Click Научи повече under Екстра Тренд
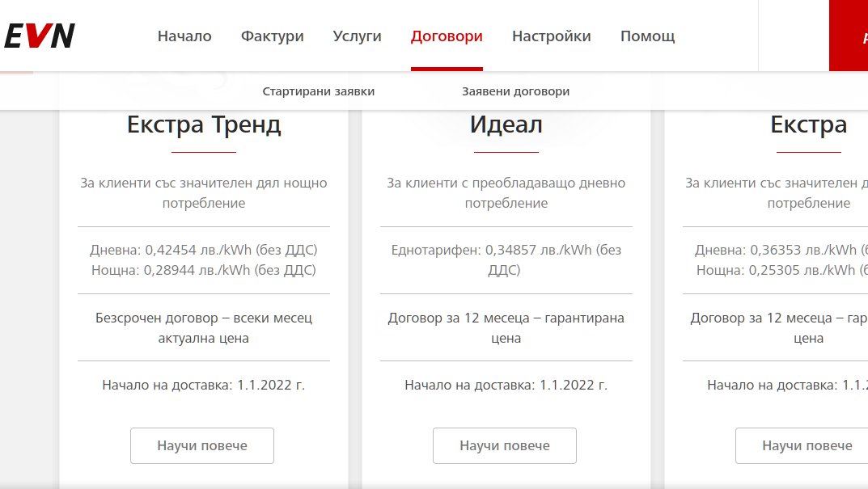Viewport: 868px width, 489px height. [202, 446]
